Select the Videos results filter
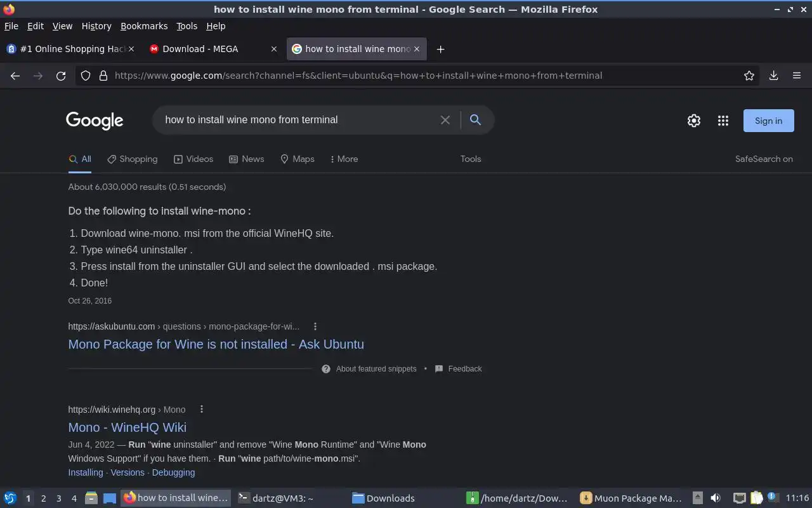This screenshot has width=812, height=508. click(x=193, y=159)
